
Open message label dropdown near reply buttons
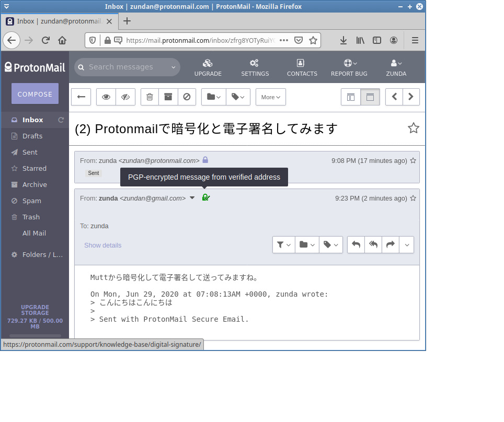click(x=331, y=245)
